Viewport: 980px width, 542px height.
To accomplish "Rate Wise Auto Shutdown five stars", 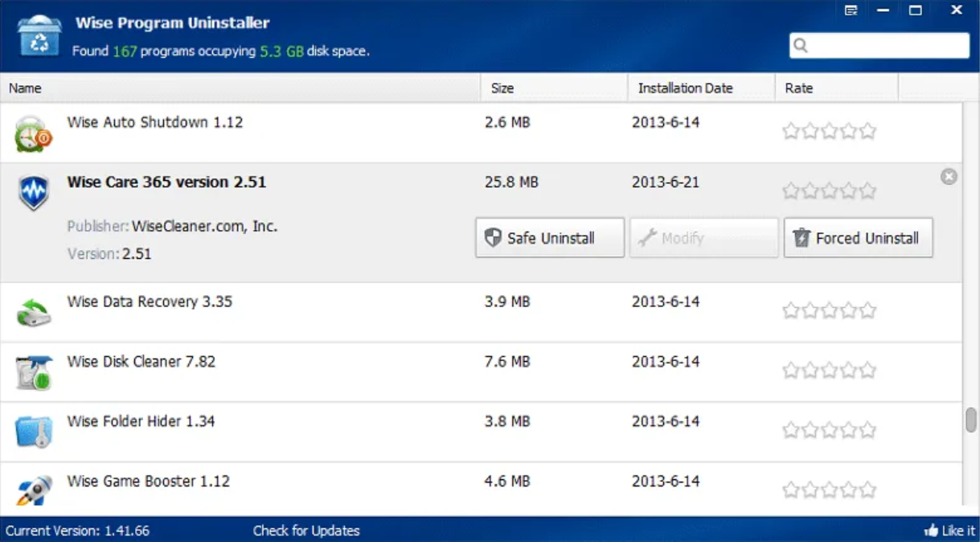I will 867,131.
